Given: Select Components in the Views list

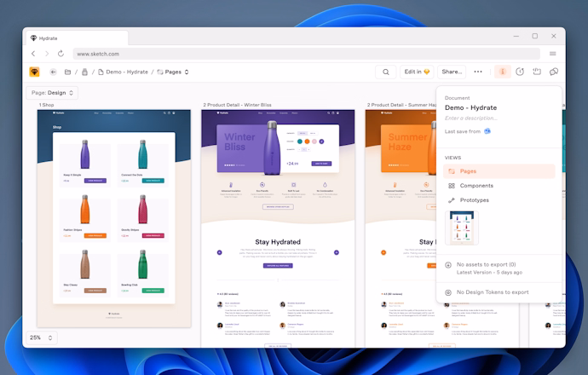Looking at the screenshot, I should 476,185.
